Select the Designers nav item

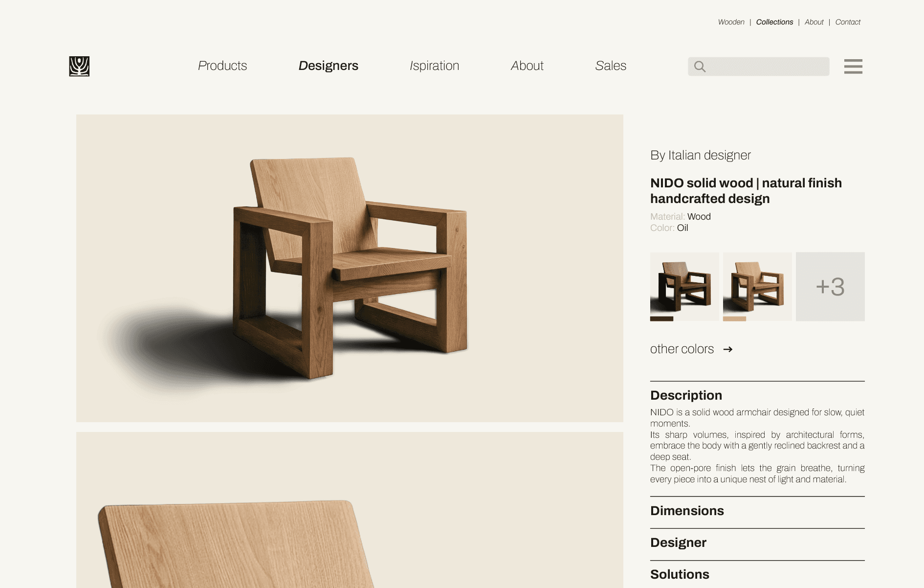coord(329,66)
